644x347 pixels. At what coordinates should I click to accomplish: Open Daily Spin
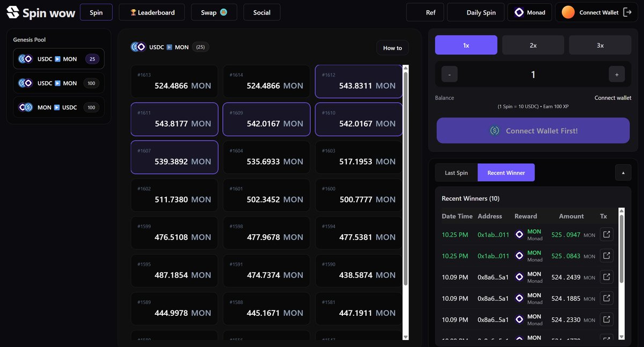click(476, 12)
